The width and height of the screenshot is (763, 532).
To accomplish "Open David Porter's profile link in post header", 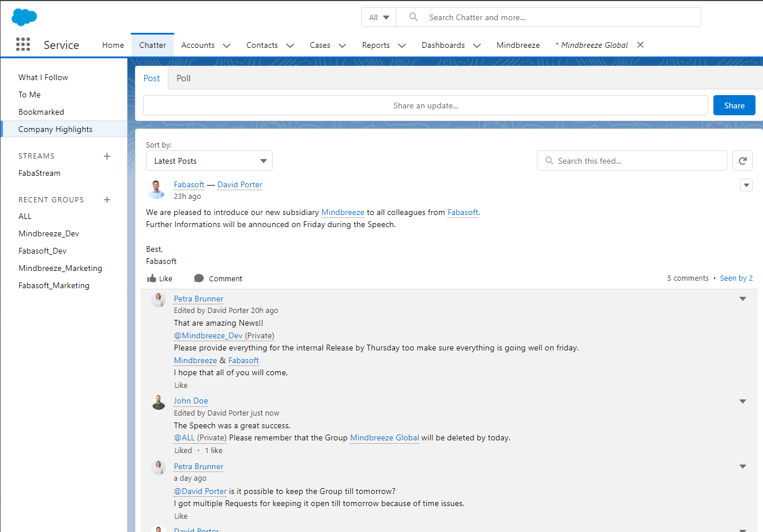I will point(240,184).
